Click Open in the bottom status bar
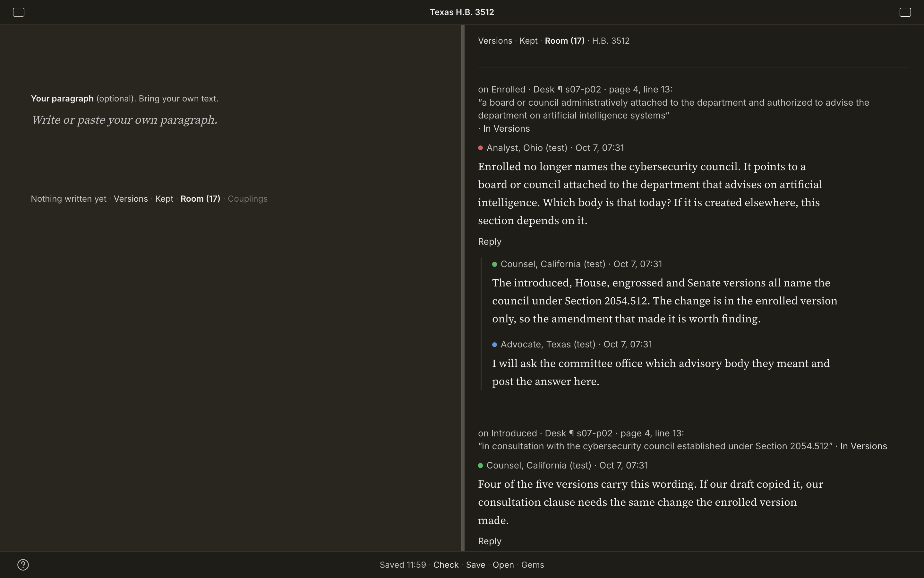The height and width of the screenshot is (578, 924). point(503,565)
